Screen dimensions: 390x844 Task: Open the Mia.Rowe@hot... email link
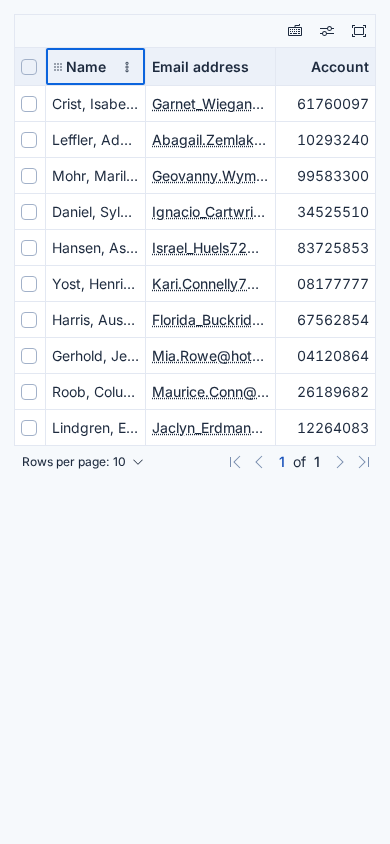pyautogui.click(x=209, y=356)
